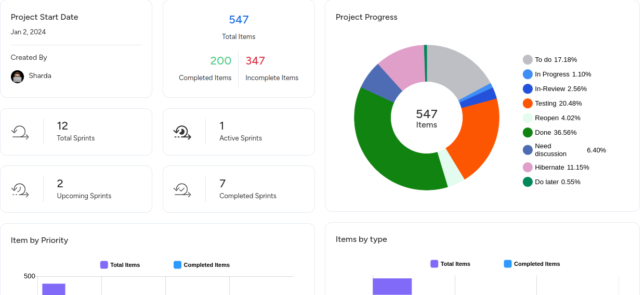The height and width of the screenshot is (295, 644).
Task: Toggle Completed Items in Items by type legend
Action: pyautogui.click(x=532, y=264)
